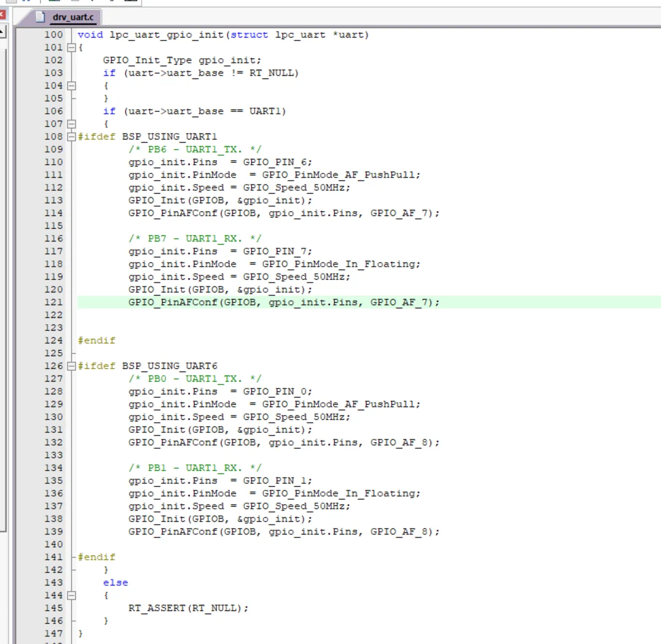Click the PB6 - UART1_TX comment
Screen dimensions: 661x644
(195, 149)
